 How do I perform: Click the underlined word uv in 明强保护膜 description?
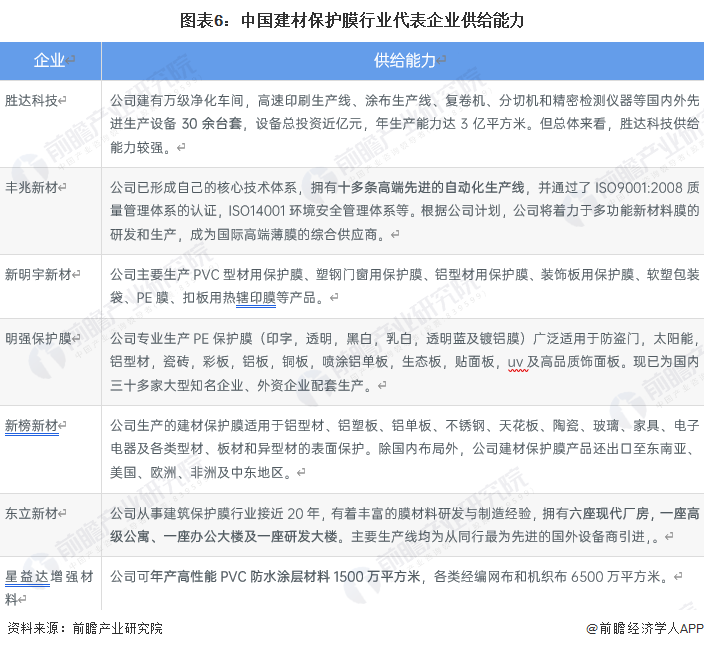point(518,362)
